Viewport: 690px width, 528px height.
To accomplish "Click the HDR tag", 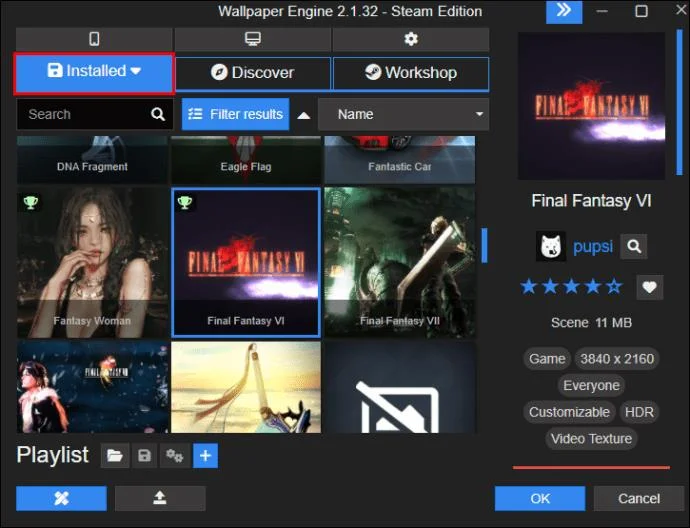I will click(639, 412).
